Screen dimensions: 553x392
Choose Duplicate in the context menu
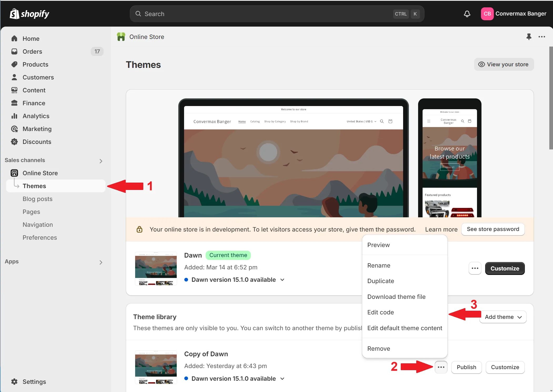point(380,281)
